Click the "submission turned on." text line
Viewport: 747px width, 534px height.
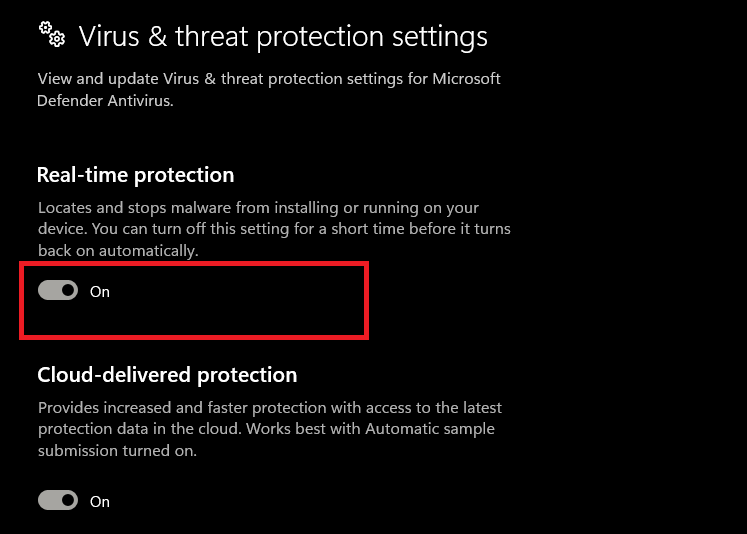click(x=117, y=450)
